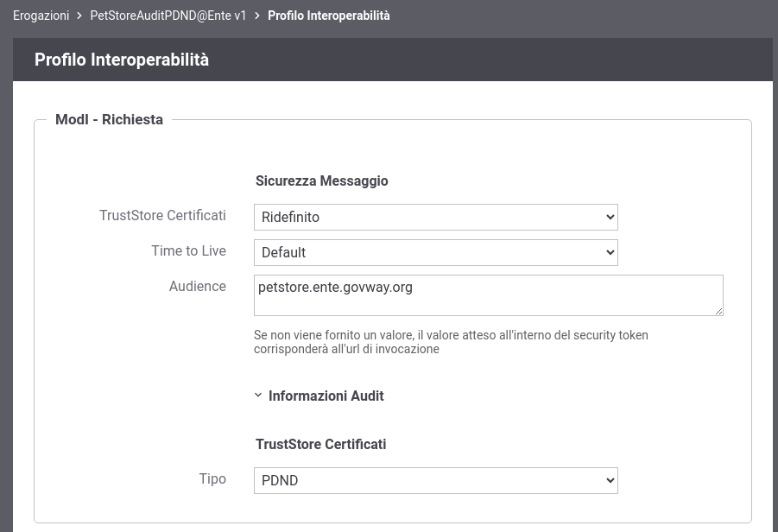Click the Profilo Interoperabilità breadcrumb text
The height and width of the screenshot is (532, 778).
pos(328,16)
